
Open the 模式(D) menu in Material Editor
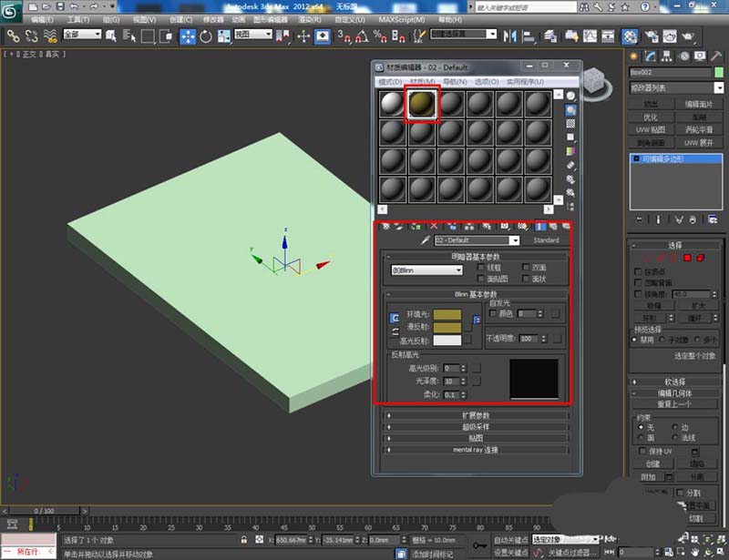click(x=390, y=82)
